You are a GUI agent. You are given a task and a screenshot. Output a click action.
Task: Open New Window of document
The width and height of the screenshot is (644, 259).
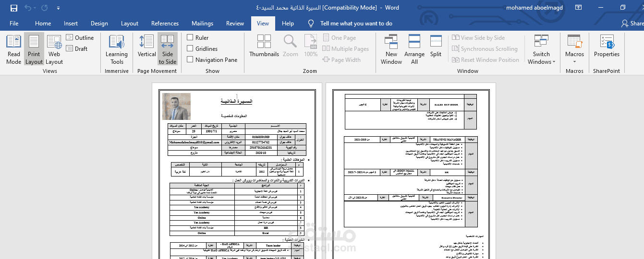pos(391,49)
